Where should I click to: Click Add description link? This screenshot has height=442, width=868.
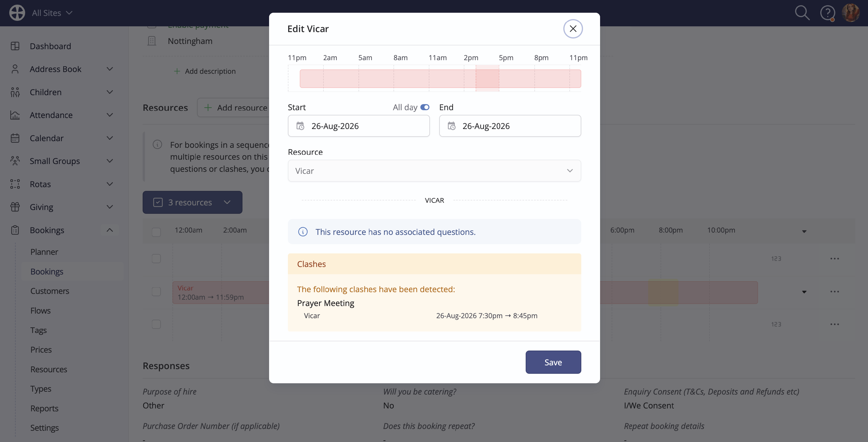coord(205,71)
